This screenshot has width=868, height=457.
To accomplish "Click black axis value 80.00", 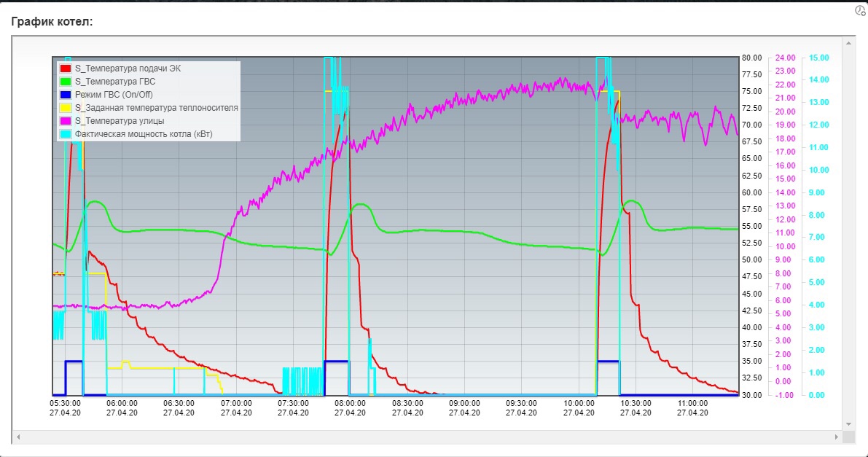I will tap(751, 58).
